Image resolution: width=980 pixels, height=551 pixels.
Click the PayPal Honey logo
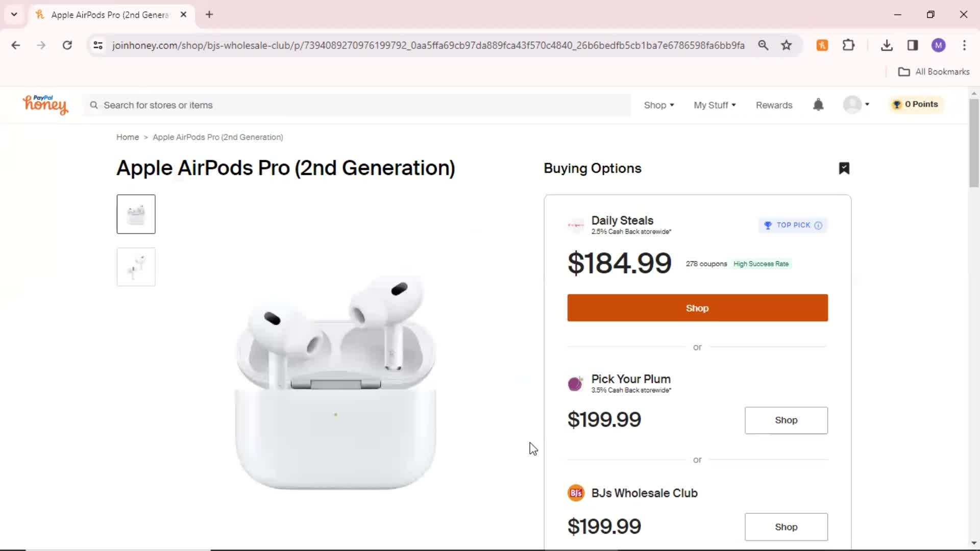(45, 105)
